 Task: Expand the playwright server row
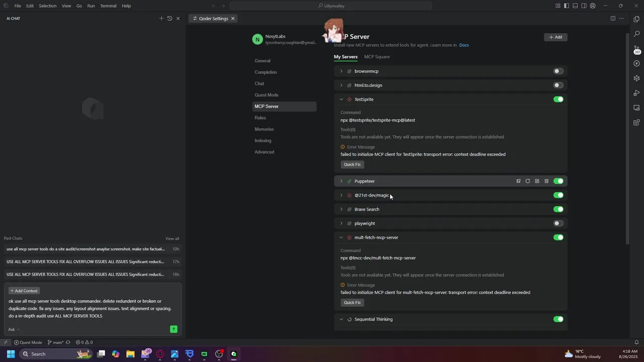341,223
